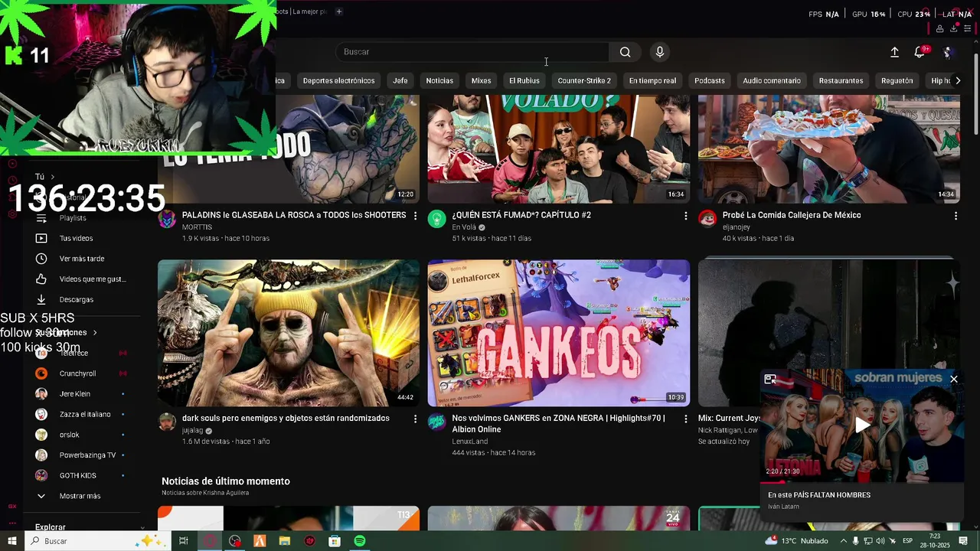Image resolution: width=980 pixels, height=551 pixels.
Task: Click En Volá channel avatar
Action: coord(436,219)
